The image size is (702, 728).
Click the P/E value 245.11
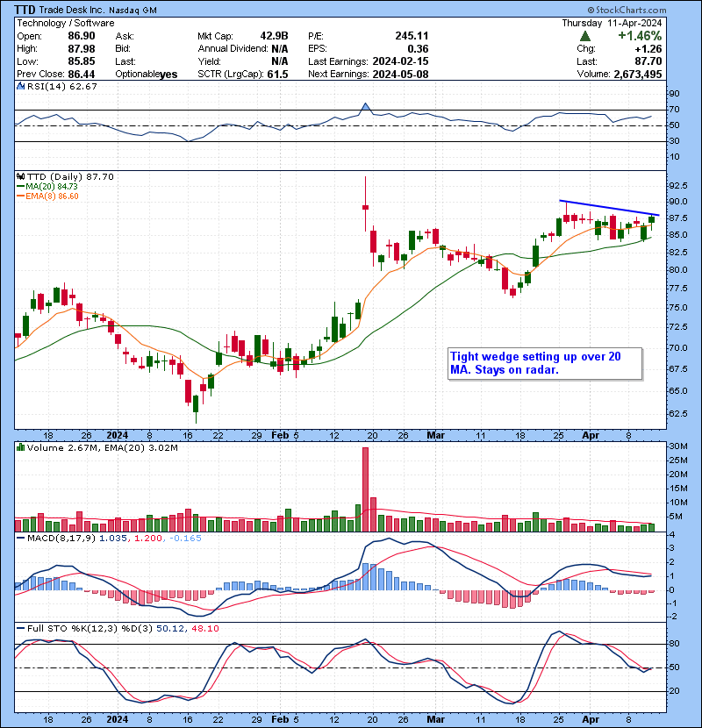412,36
